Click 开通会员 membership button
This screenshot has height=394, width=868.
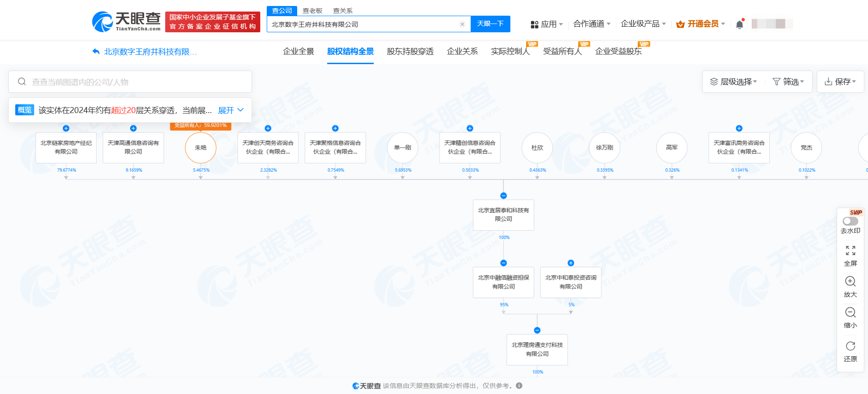[700, 24]
